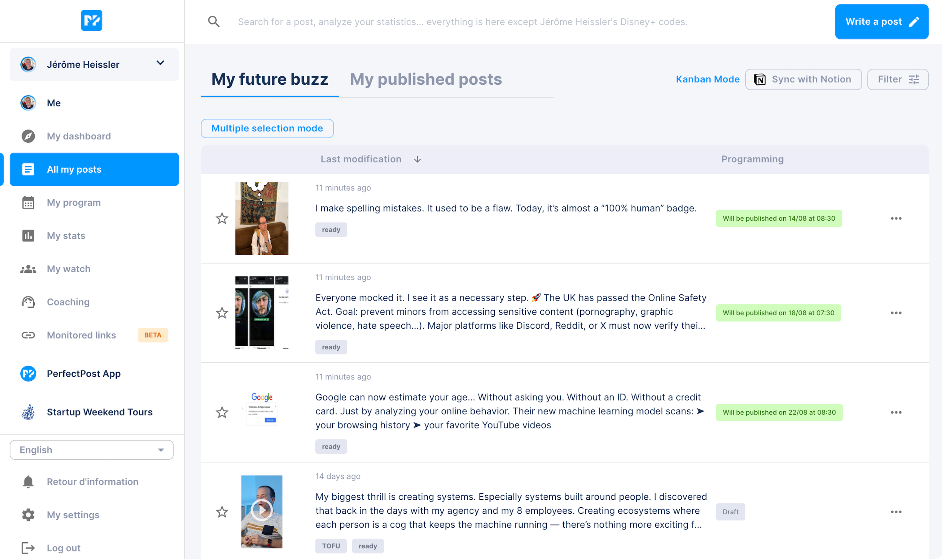The height and width of the screenshot is (560, 942).
Task: View My stats
Action: pyautogui.click(x=66, y=235)
